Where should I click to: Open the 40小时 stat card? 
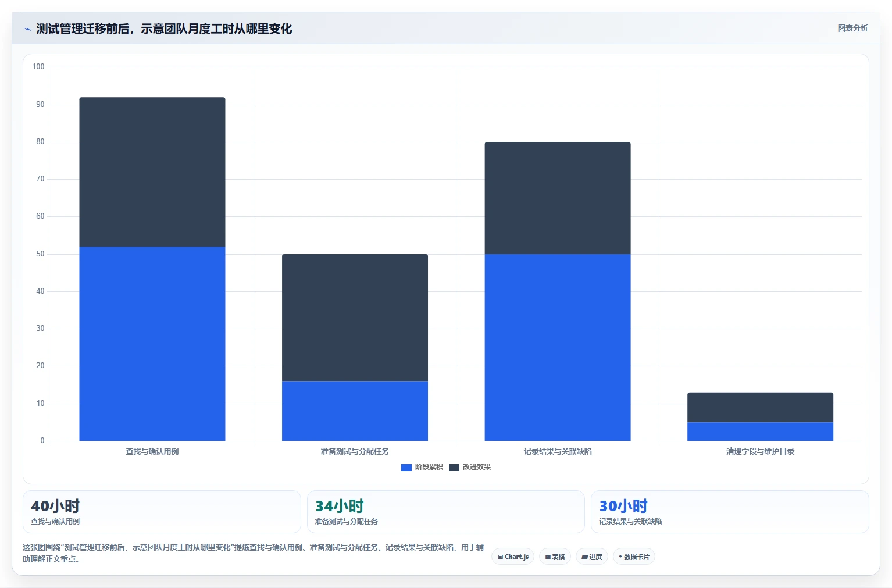tap(162, 512)
